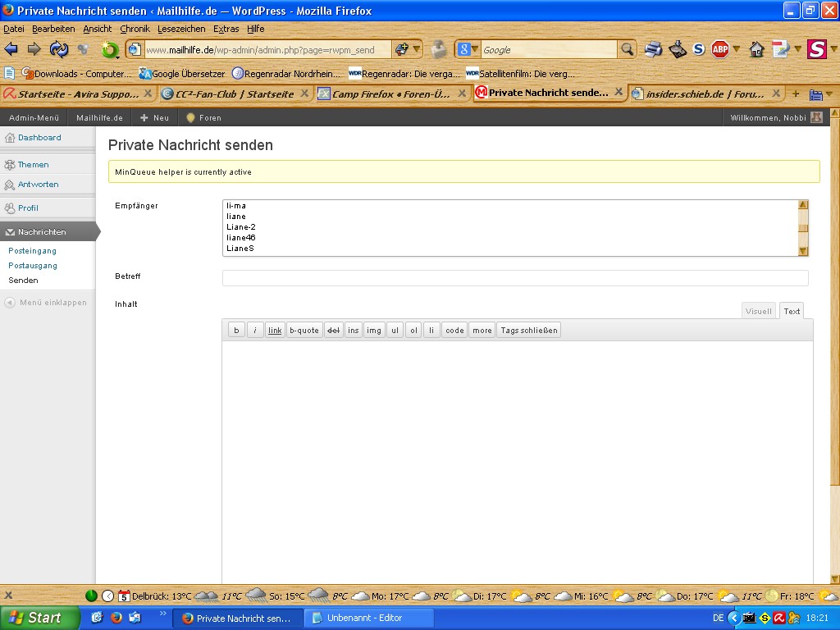Screen dimensions: 840x630
Task: Click the Betreff input field
Action: click(x=515, y=278)
